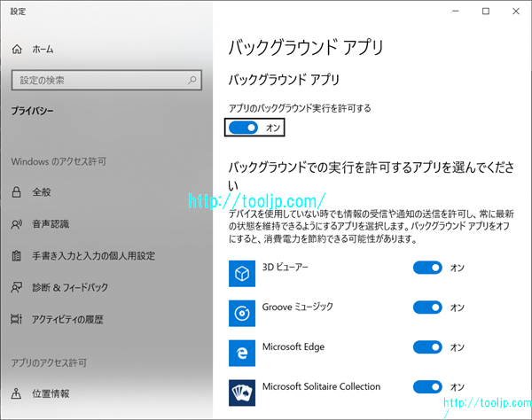The width and height of the screenshot is (532, 420).
Task: Toggle Groove ミュージック background switch
Action: coord(427,307)
